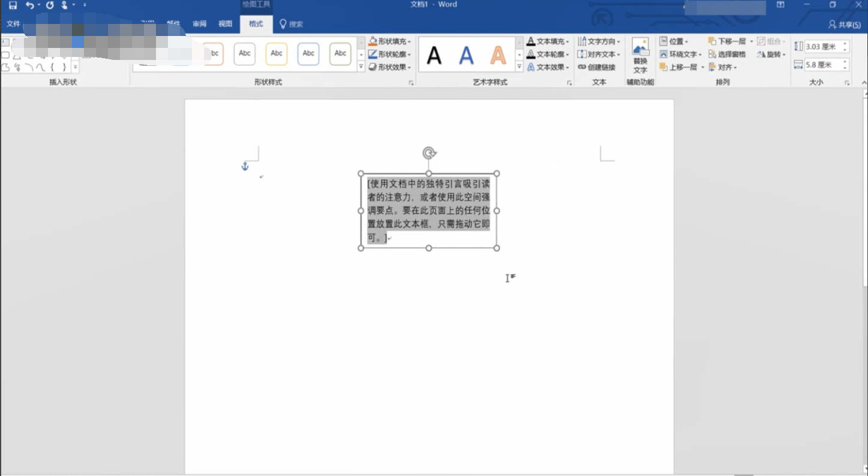Screen dimensions: 868x476
Task: Click the rotation handle above the text box
Action: point(429,153)
